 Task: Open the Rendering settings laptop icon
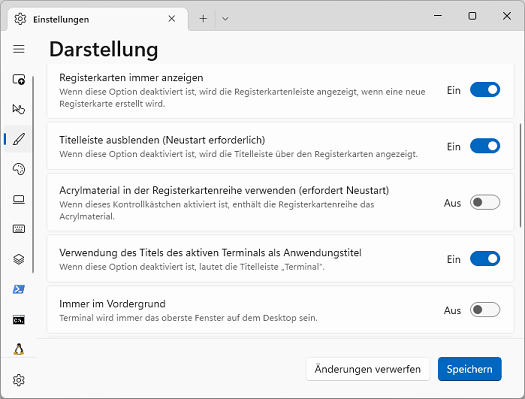pos(19,200)
